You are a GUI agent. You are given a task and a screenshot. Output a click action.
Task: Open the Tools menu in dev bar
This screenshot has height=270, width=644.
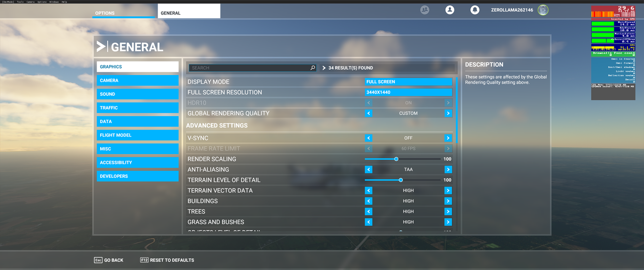(20, 2)
